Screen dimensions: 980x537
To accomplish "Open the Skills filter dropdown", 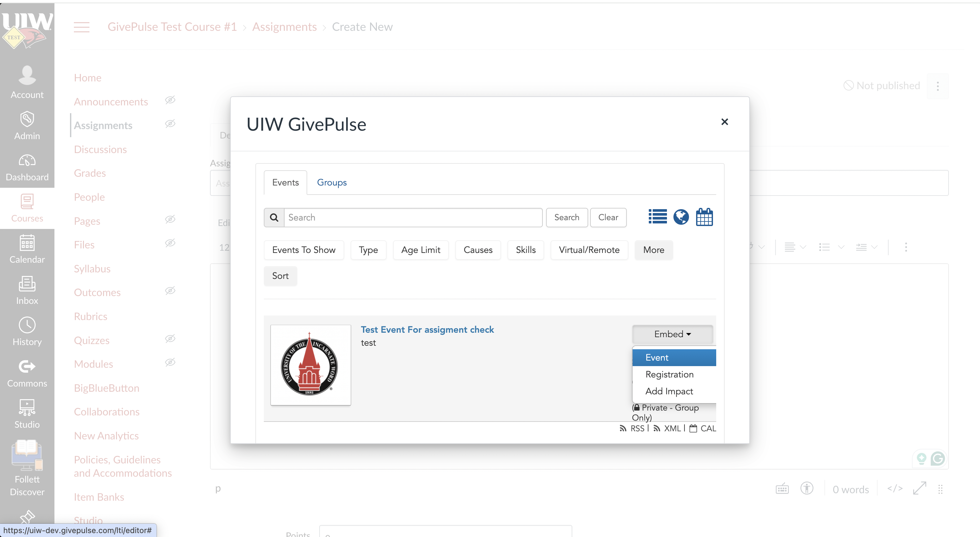I will coord(525,250).
